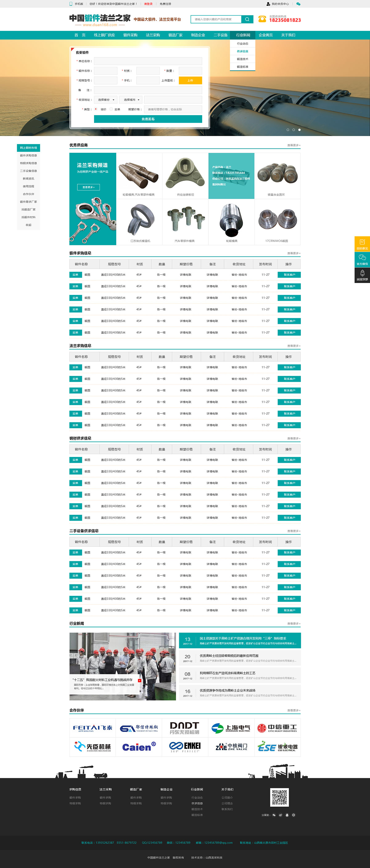Open the 网上钢材市场 side menu tab
The width and height of the screenshot is (370, 868).
click(x=29, y=147)
